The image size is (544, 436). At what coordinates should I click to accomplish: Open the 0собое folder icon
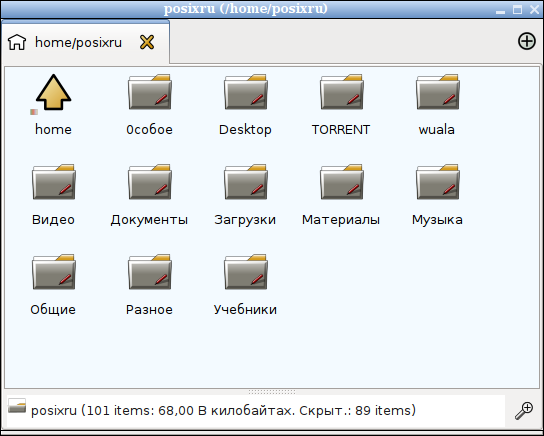[150, 92]
